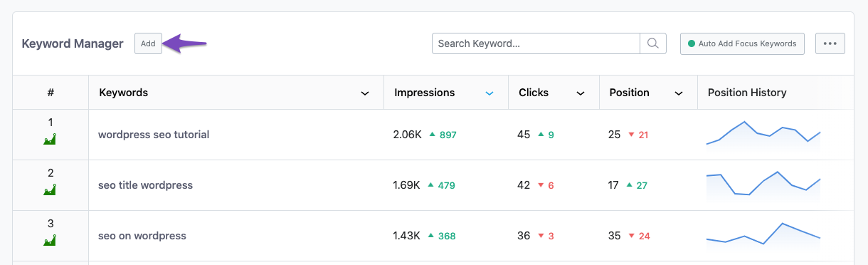Click the position value 17
The image size is (868, 265).
(613, 185)
